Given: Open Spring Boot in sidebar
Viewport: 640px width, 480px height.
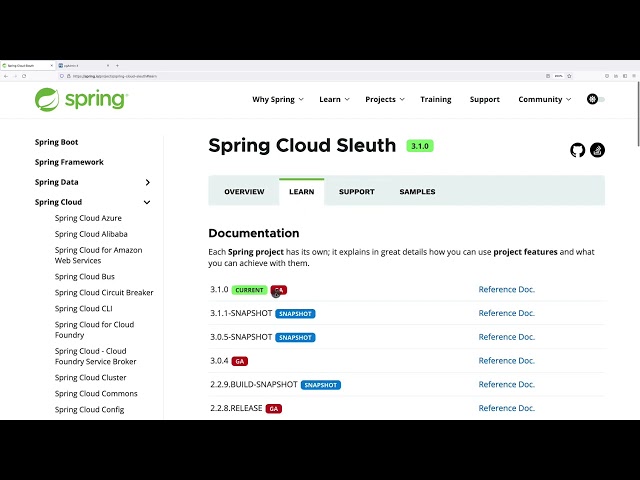Looking at the screenshot, I should coord(56,142).
